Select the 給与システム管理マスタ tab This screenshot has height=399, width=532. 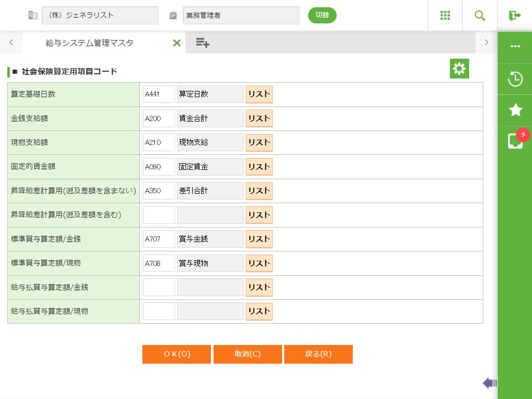tap(90, 43)
